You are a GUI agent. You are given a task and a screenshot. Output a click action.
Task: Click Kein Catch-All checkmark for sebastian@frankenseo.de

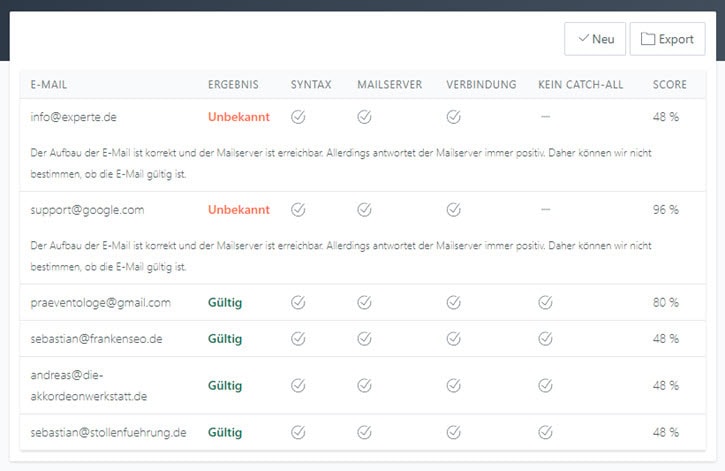545,339
